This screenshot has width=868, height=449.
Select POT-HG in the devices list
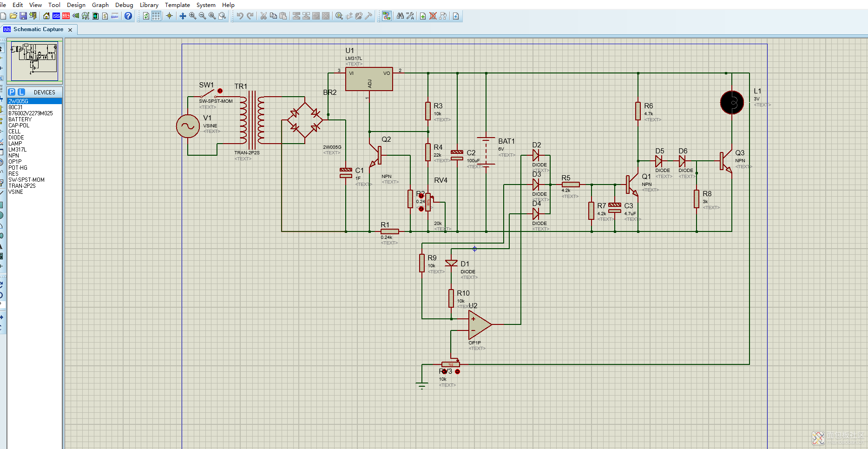[34, 168]
